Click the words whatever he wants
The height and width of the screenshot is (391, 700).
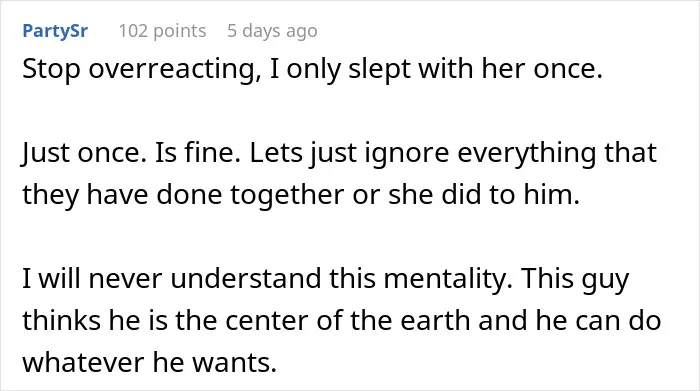tap(150, 362)
